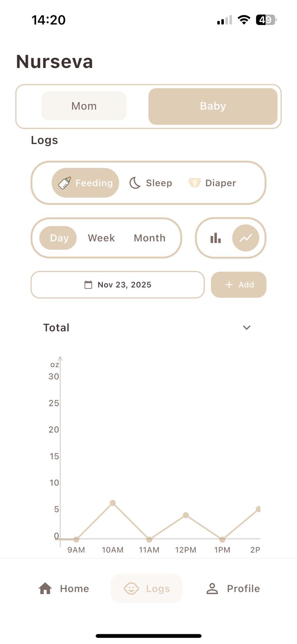Open Home via the house icon
Viewport: 297px width, 644px height.
[45, 588]
